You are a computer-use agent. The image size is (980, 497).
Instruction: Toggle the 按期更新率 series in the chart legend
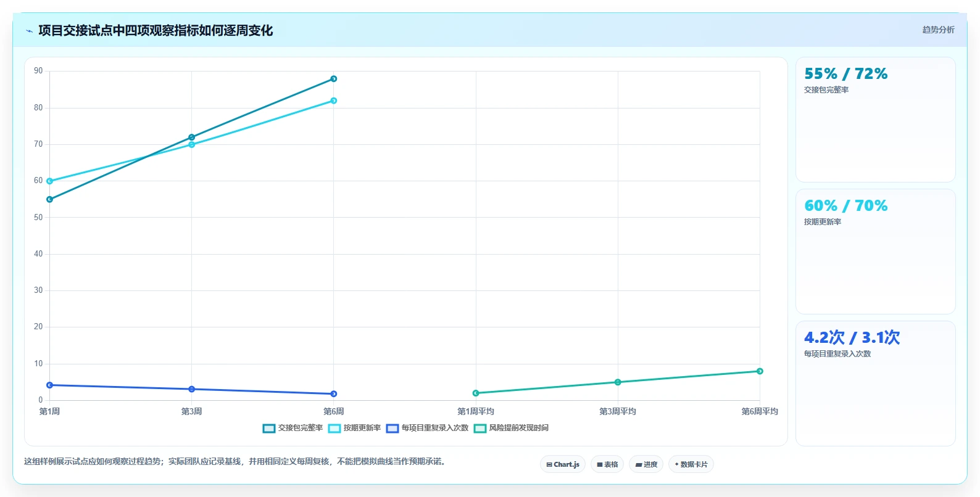tap(354, 428)
